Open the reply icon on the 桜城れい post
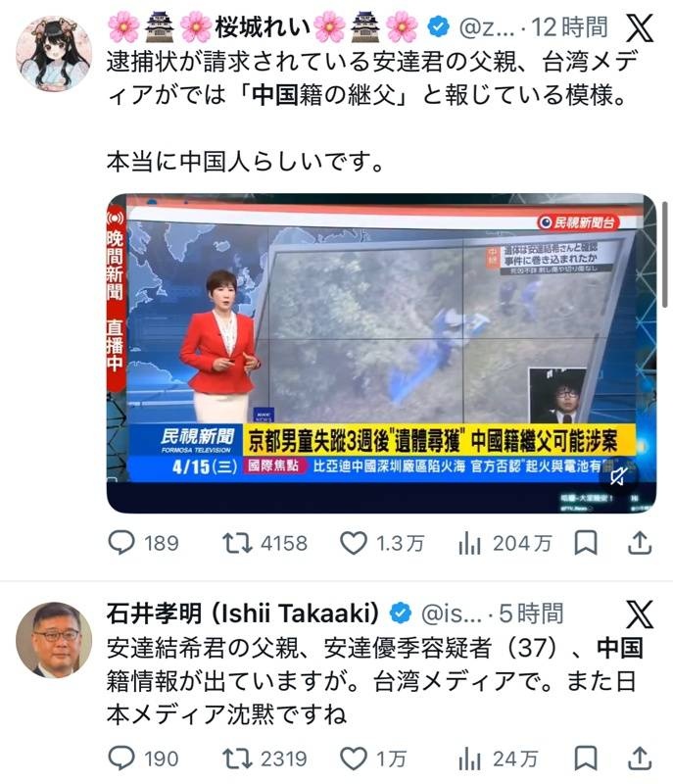This screenshot has width=673, height=784. [121, 543]
